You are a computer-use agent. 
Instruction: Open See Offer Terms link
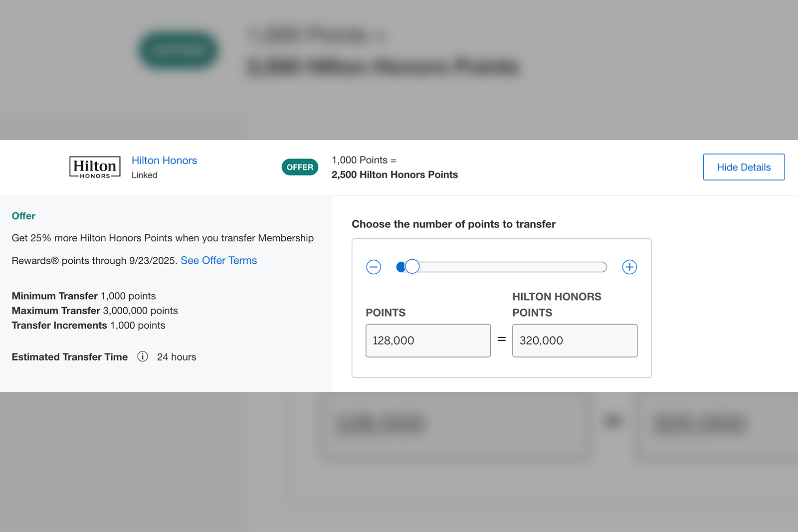pyautogui.click(x=218, y=260)
